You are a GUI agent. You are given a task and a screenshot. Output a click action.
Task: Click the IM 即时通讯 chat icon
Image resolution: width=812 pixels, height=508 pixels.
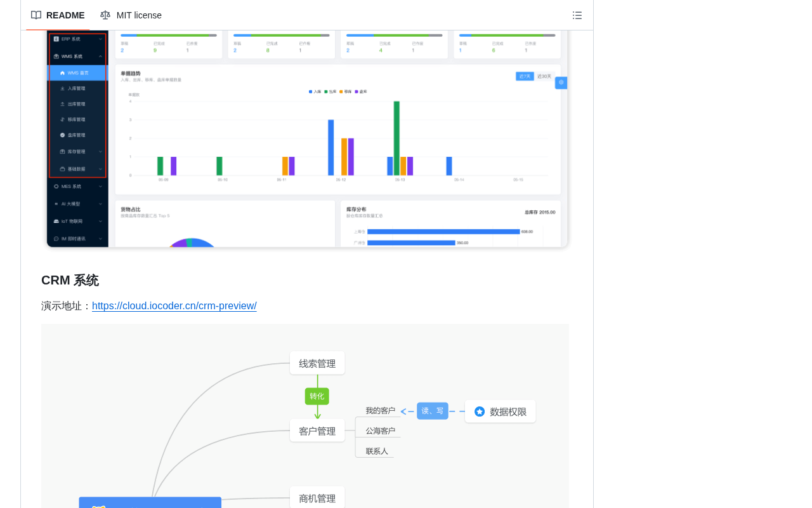[x=56, y=239]
